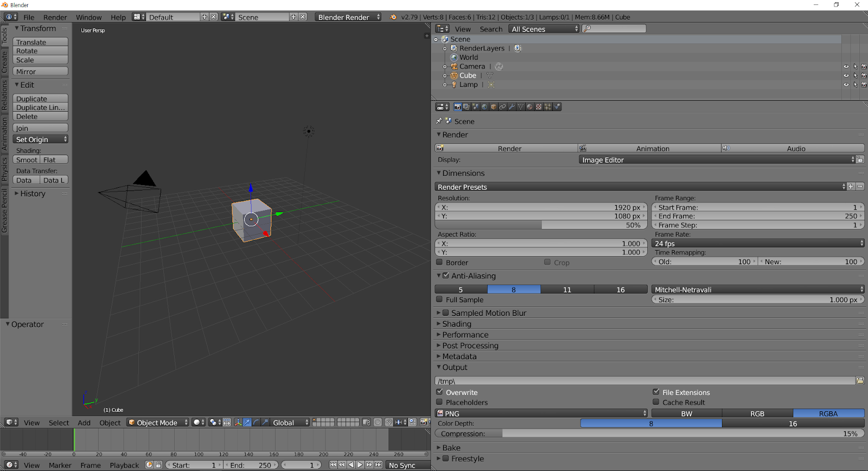Remove render preset with minus icon
This screenshot has width=868, height=471.
point(860,186)
